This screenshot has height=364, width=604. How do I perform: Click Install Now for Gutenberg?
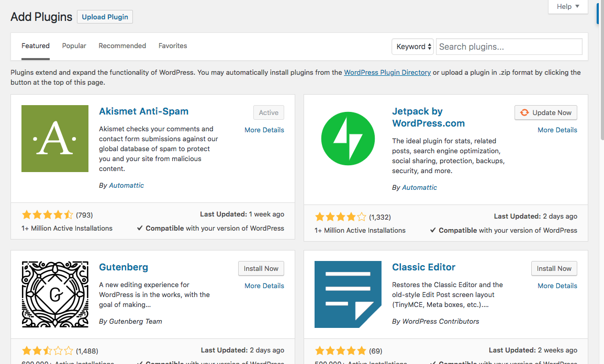click(x=261, y=269)
